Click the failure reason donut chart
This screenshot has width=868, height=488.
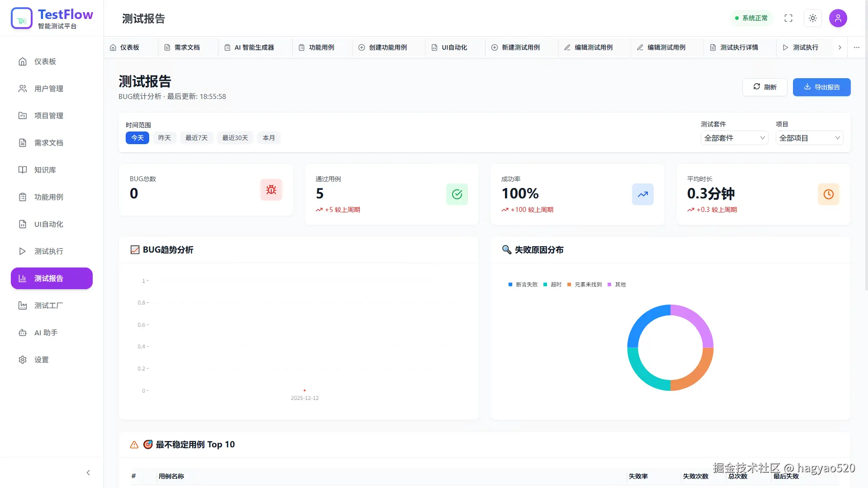click(670, 348)
